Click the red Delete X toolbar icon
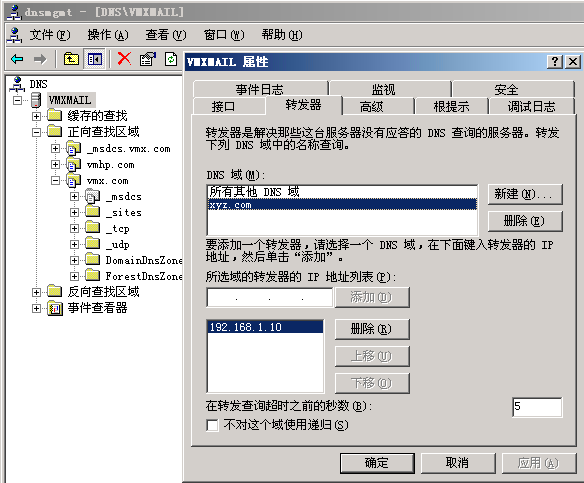 coord(124,58)
